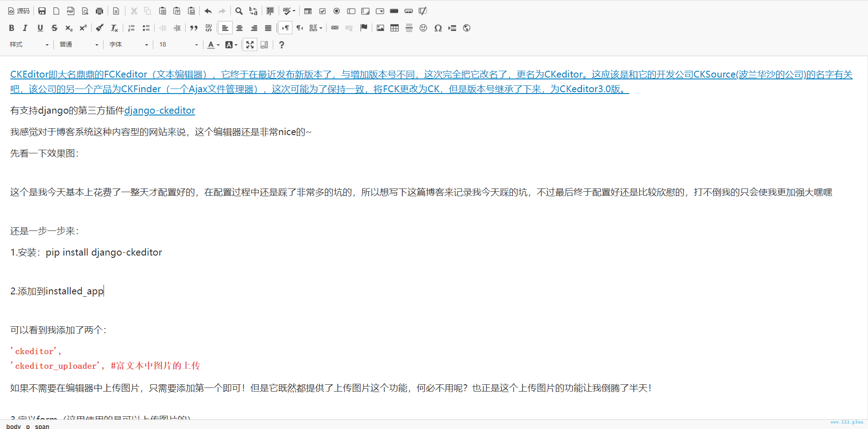Increase paragraph indent
Screen dimensions: 868x429
(x=177, y=28)
